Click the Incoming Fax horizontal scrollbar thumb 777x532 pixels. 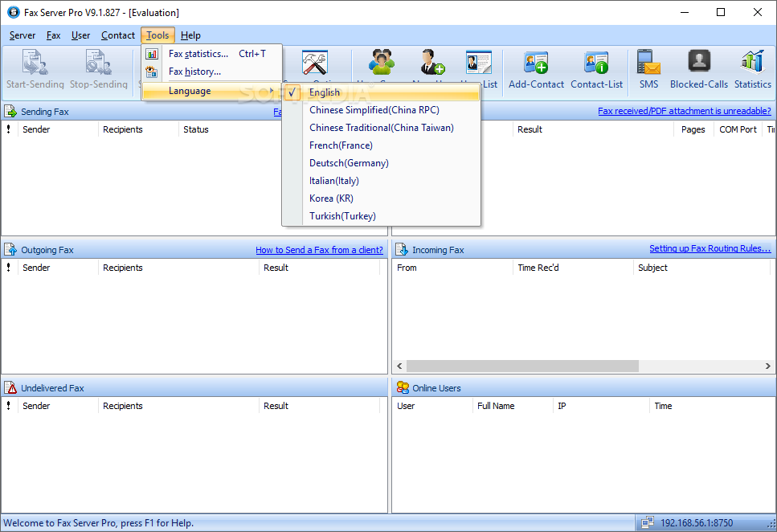click(x=522, y=366)
